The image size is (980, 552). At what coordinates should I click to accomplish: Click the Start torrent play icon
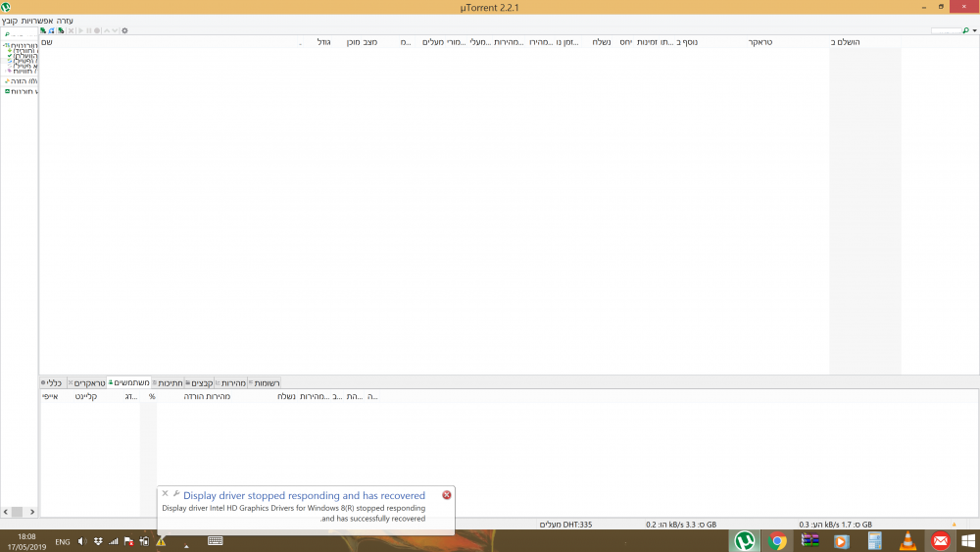point(80,30)
